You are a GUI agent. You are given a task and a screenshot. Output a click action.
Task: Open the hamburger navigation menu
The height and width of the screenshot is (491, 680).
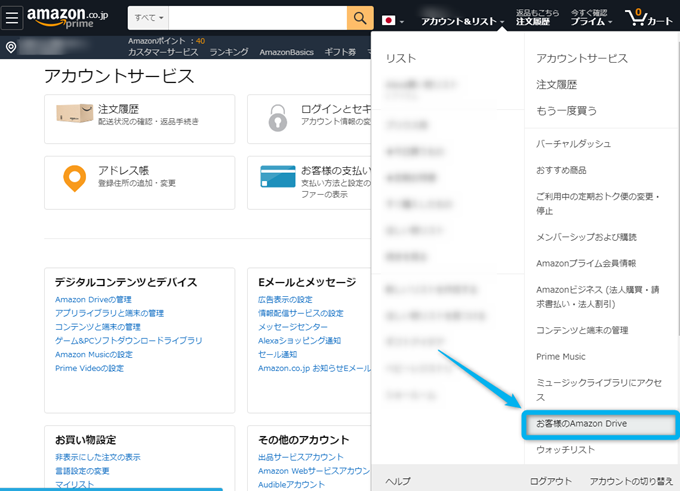(x=12, y=18)
